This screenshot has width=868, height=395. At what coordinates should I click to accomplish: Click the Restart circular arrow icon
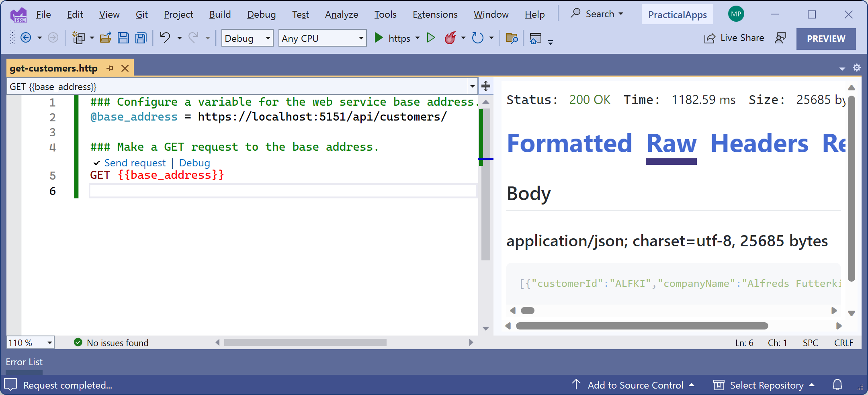coord(477,38)
